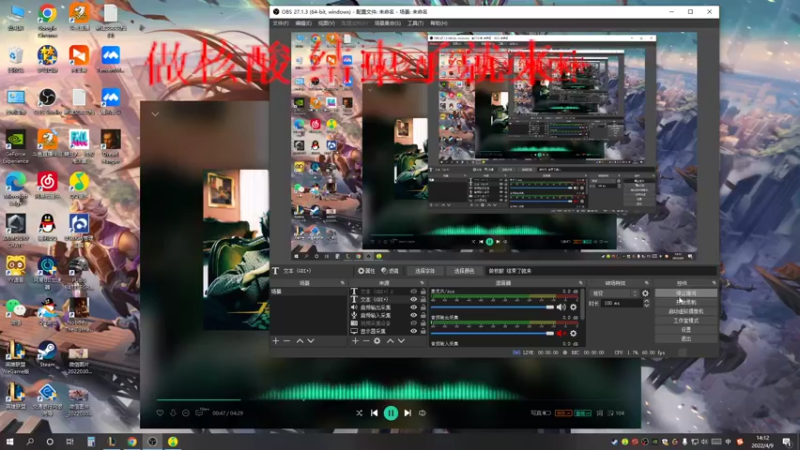Adjust transition duration stepper arrows
The height and width of the screenshot is (450, 800).
coord(646,303)
